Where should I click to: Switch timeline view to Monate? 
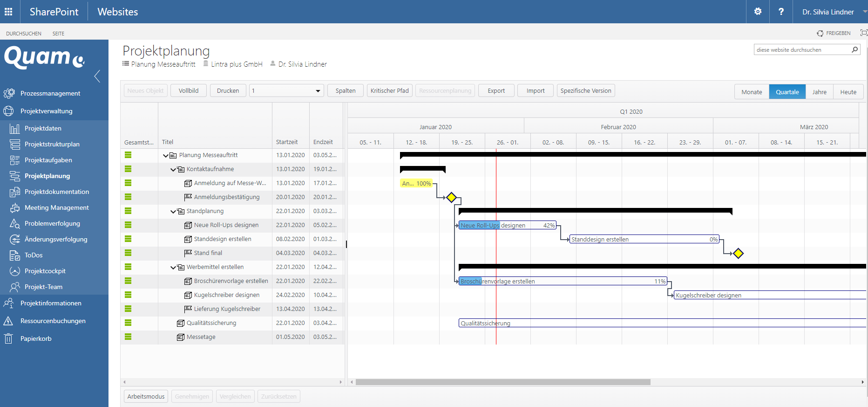752,92
